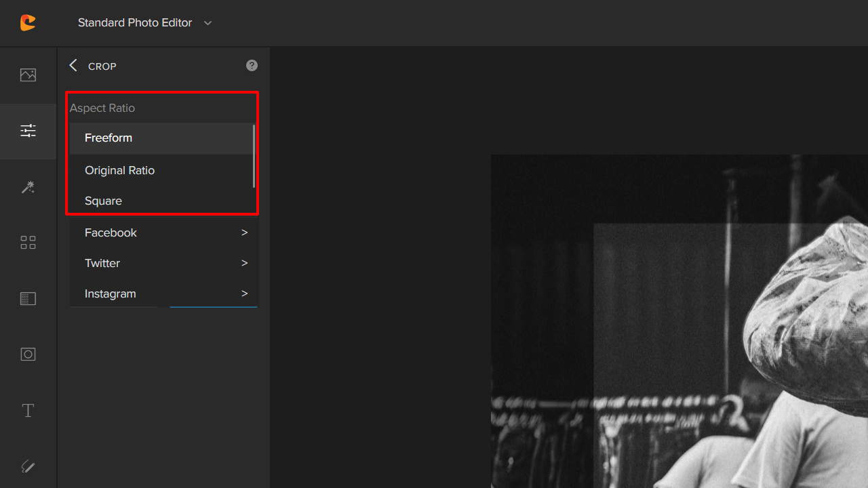Click the CROP panel title
This screenshot has width=868, height=488.
point(102,66)
